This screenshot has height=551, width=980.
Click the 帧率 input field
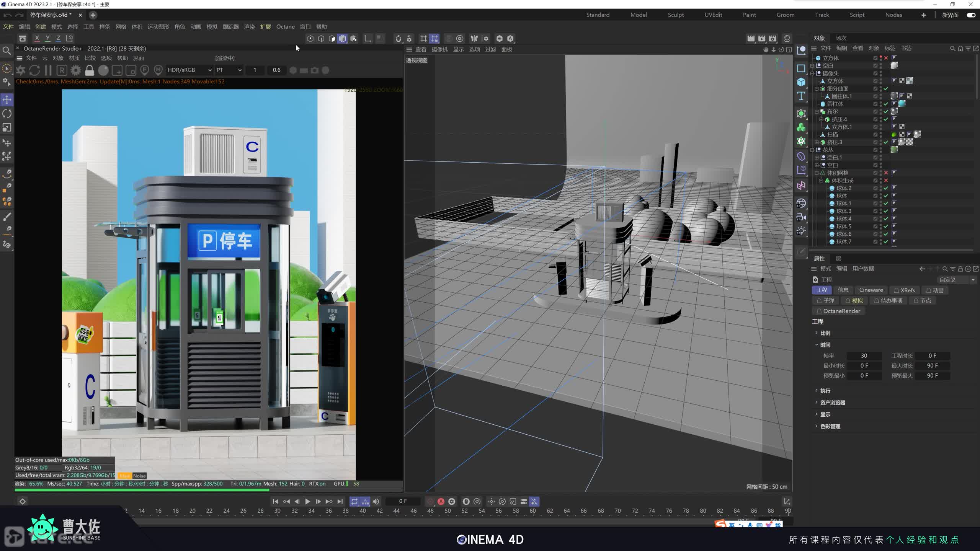864,356
